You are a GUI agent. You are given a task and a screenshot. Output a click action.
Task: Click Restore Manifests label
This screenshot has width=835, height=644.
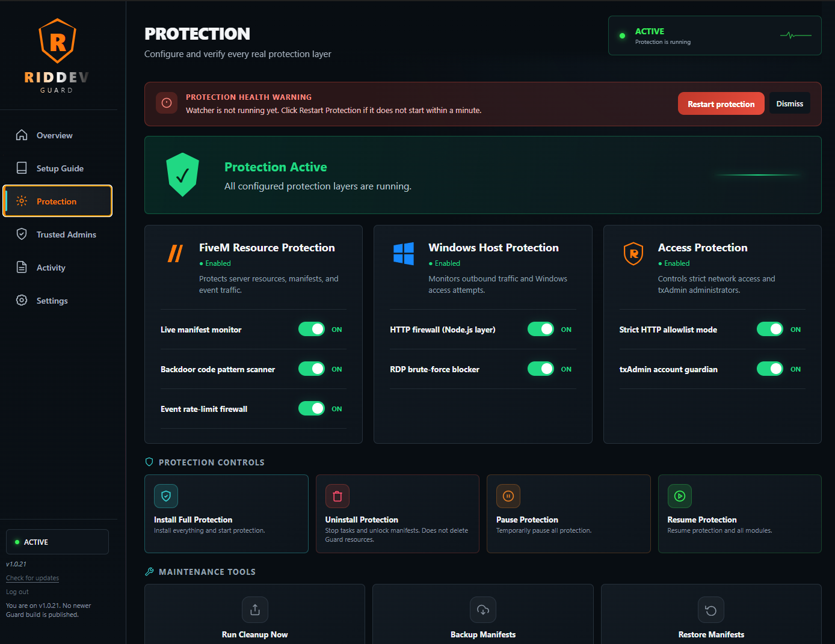[711, 634]
